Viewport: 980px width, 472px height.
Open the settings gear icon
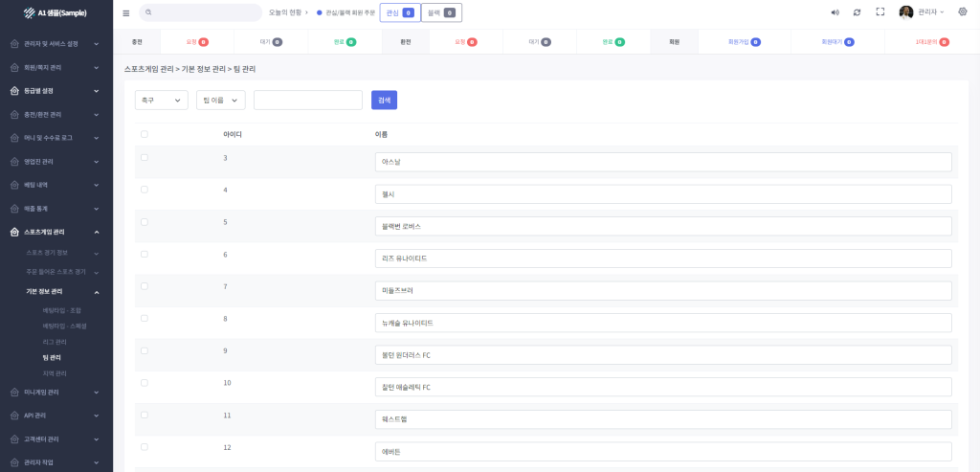tap(962, 12)
